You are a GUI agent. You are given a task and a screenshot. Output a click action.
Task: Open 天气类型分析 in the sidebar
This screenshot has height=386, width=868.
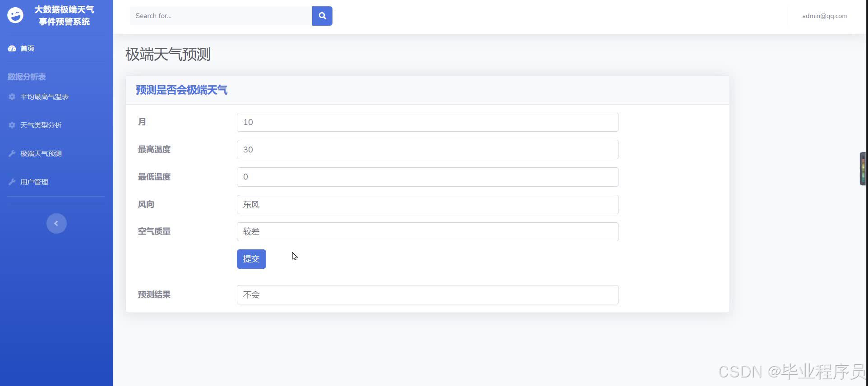(x=41, y=125)
